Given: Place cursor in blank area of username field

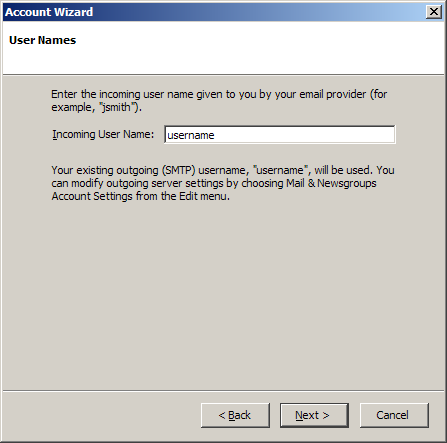Looking at the screenshot, I should tap(303, 135).
